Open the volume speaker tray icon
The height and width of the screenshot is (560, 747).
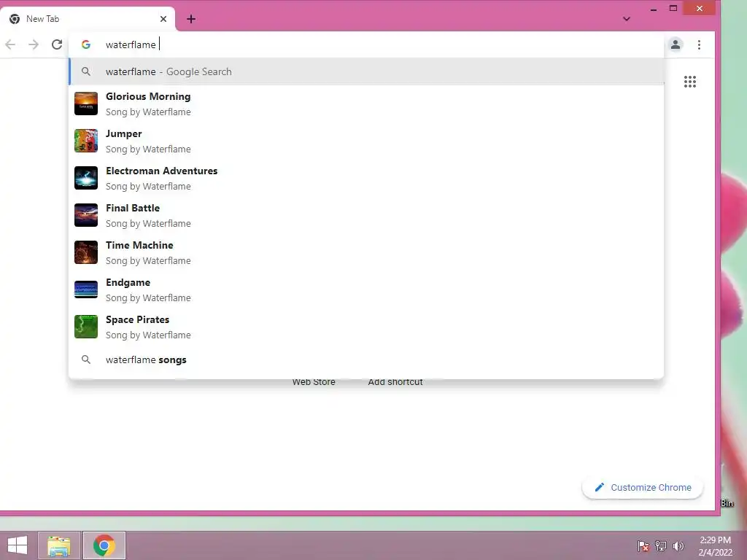[678, 545]
